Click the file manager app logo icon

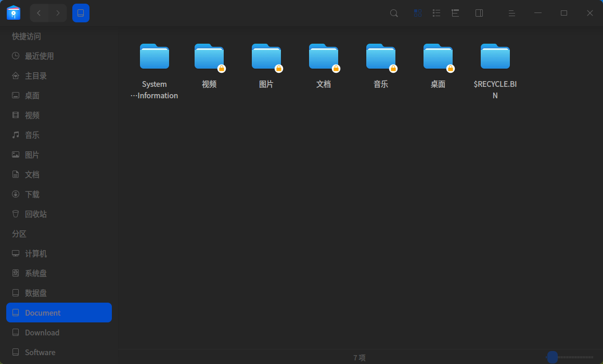pyautogui.click(x=14, y=12)
